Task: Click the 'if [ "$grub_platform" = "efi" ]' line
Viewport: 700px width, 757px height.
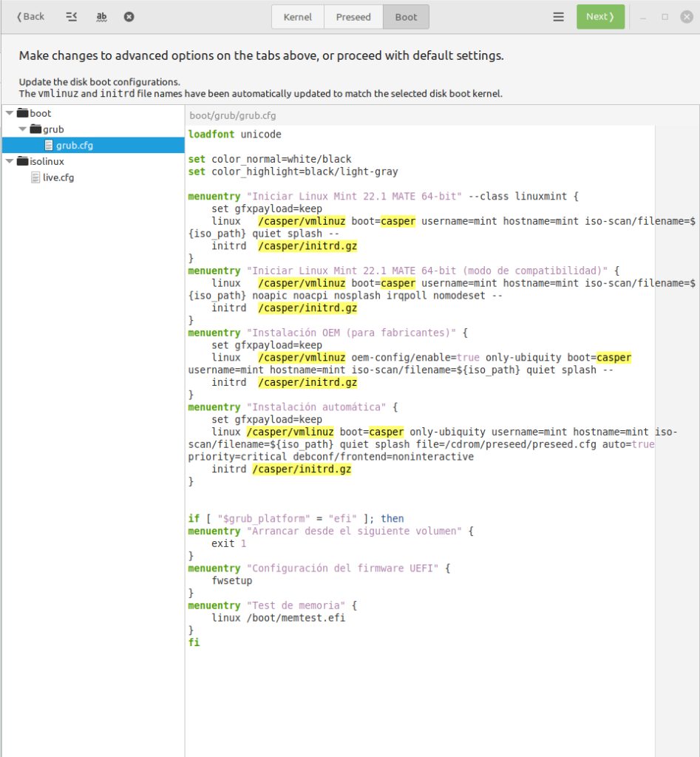Action: point(296,518)
